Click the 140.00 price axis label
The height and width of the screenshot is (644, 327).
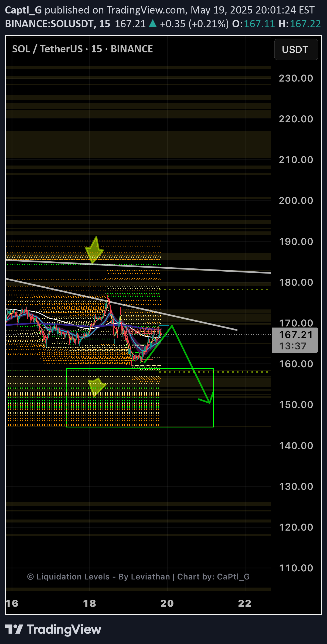296,446
